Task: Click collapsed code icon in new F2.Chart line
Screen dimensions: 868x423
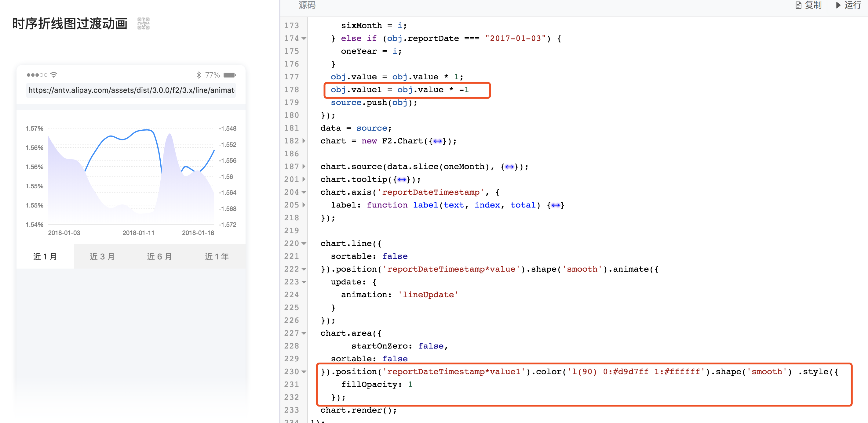Action: pos(437,141)
